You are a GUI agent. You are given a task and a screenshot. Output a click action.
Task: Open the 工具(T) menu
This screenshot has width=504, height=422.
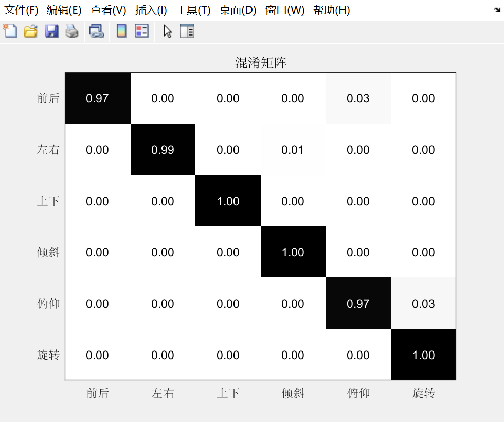coord(193,10)
